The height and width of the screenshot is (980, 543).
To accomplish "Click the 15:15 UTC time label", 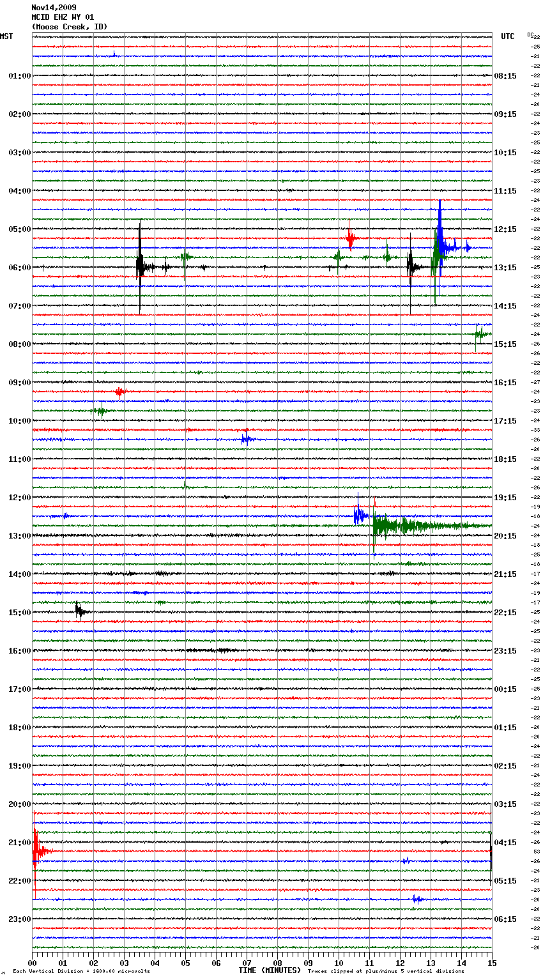I will coord(505,344).
